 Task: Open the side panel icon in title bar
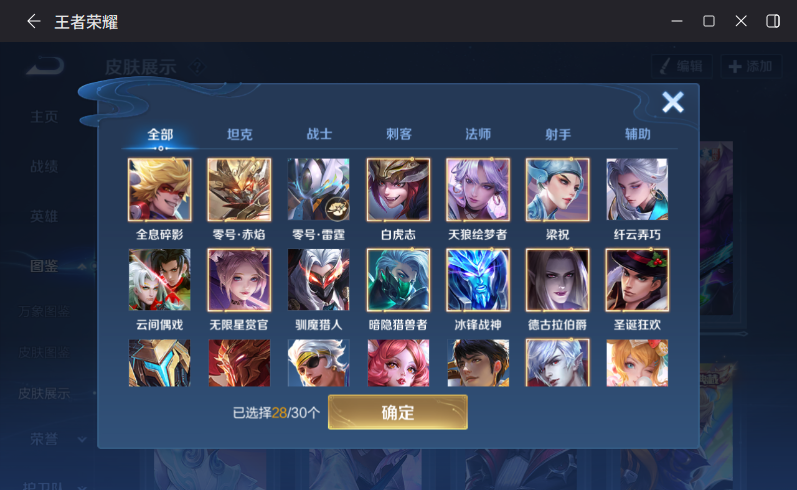(773, 21)
